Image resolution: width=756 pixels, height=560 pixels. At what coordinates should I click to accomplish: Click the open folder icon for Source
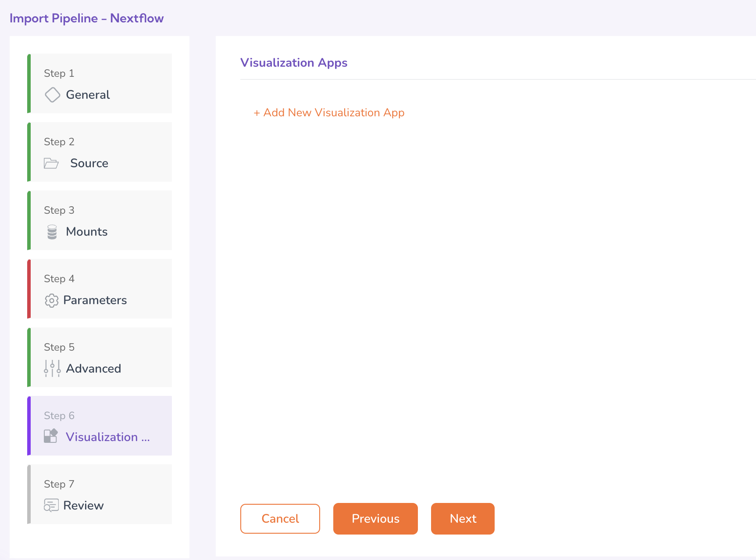pyautogui.click(x=51, y=163)
